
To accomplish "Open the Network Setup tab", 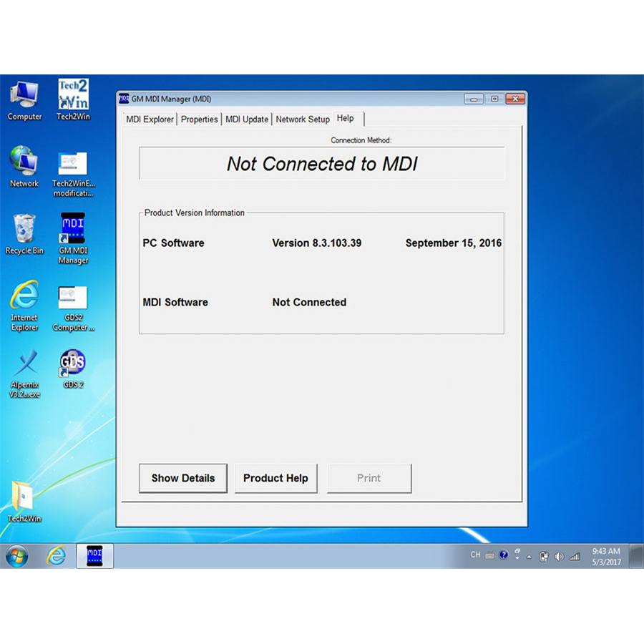I will 302,119.
